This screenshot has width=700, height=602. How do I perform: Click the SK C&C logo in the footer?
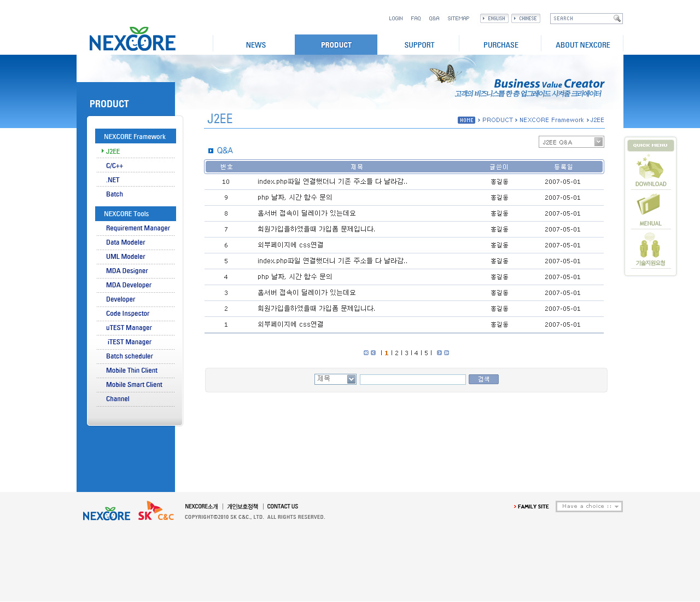(156, 511)
